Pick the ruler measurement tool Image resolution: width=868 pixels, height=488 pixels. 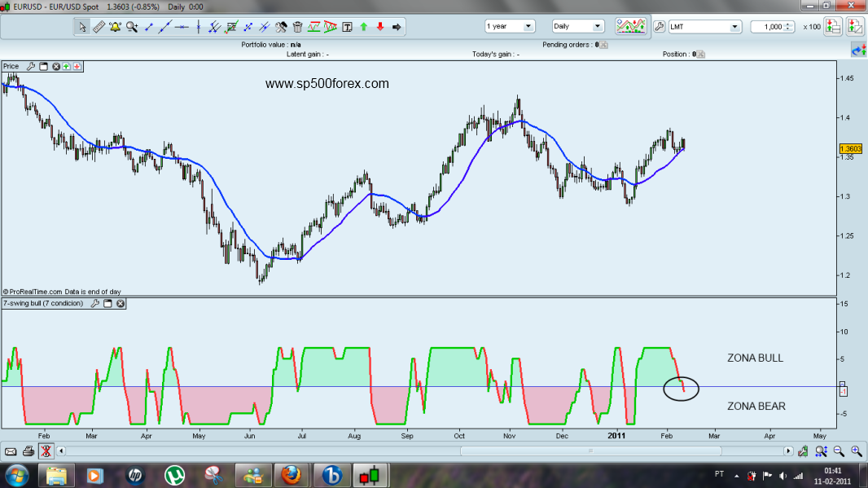[x=99, y=27]
